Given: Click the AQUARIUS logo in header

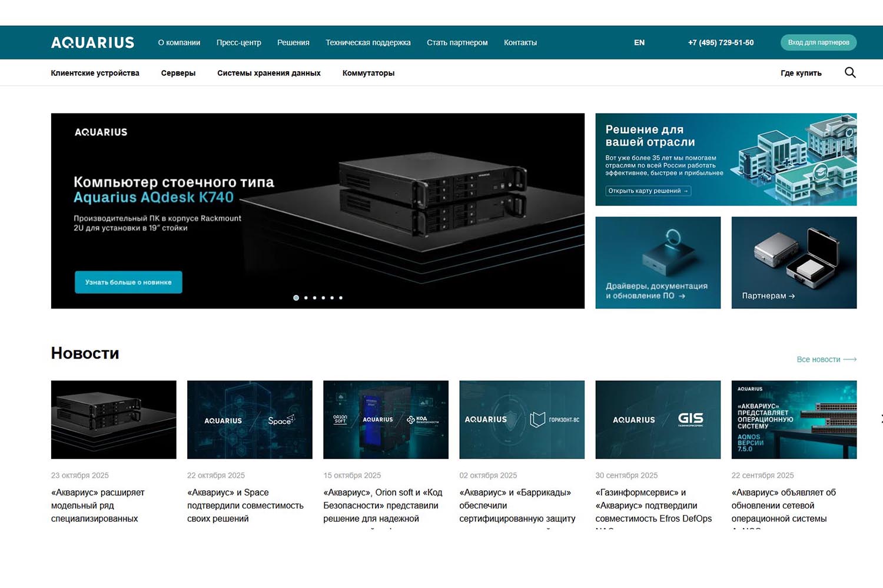Looking at the screenshot, I should click(92, 42).
